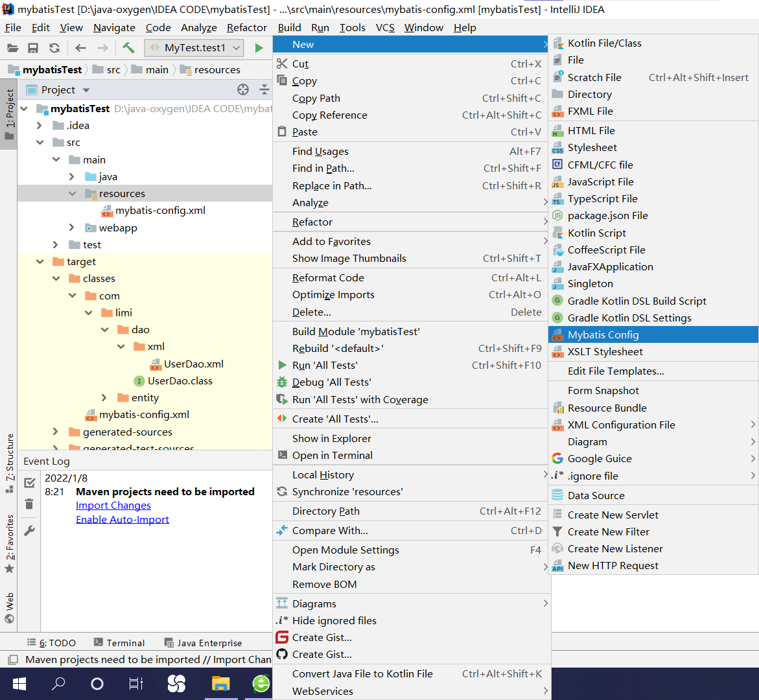The width and height of the screenshot is (759, 700).
Task: Open the green browser icon on taskbar
Action: pyautogui.click(x=261, y=684)
